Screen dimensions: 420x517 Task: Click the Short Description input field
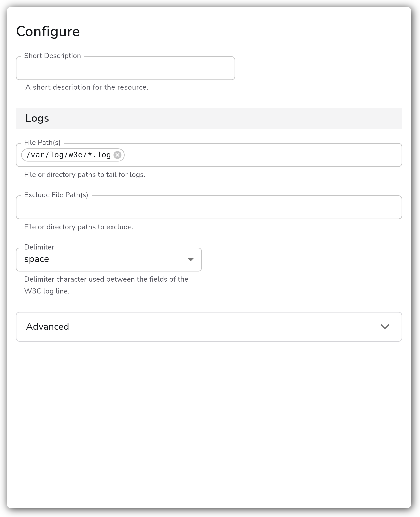point(125,68)
